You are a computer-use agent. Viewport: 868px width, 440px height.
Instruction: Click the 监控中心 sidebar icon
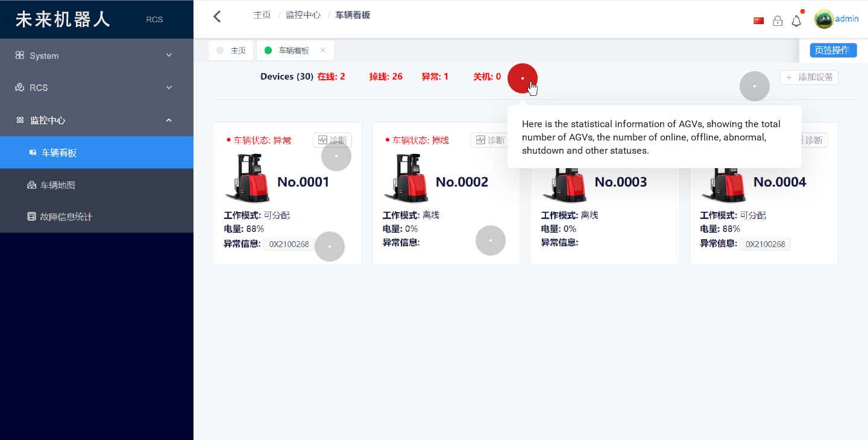[x=20, y=120]
